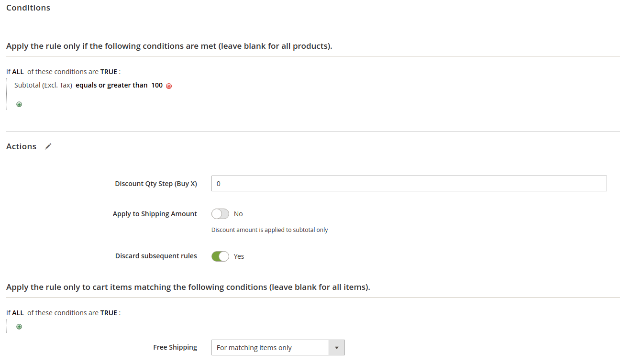Image resolution: width=620 pixels, height=364 pixels.
Task: Edit the Subtotal (Excl. Tax) attribute
Action: 43,85
